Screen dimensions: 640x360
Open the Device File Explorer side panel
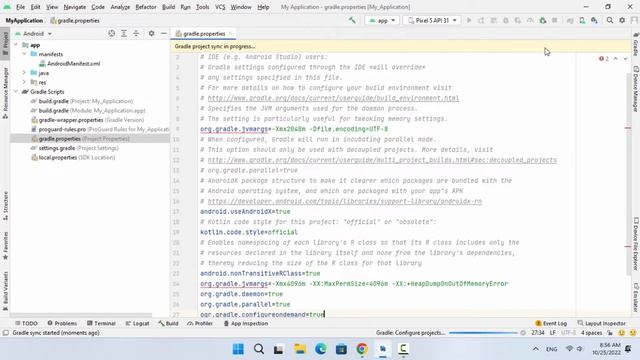636,243
